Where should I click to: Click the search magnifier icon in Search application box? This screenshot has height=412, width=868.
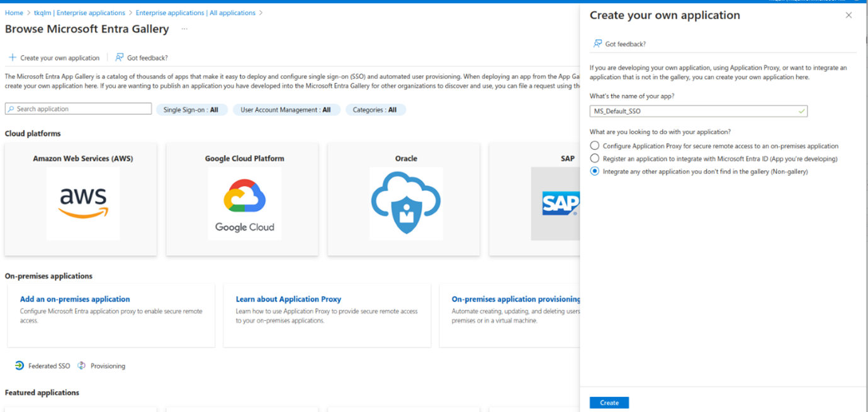pyautogui.click(x=11, y=109)
